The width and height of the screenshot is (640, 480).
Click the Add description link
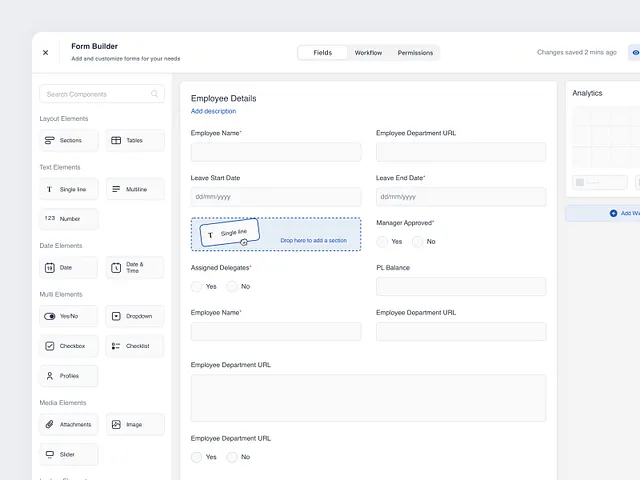coord(213,111)
